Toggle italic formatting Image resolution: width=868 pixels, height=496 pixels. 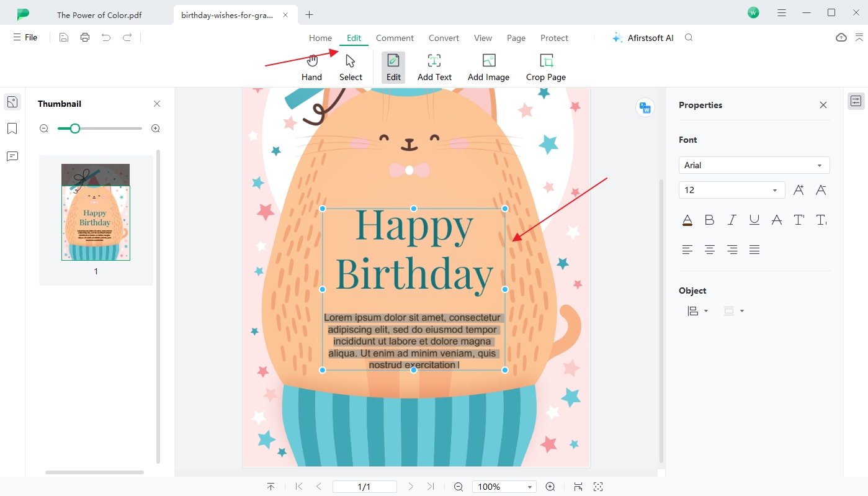tap(732, 220)
